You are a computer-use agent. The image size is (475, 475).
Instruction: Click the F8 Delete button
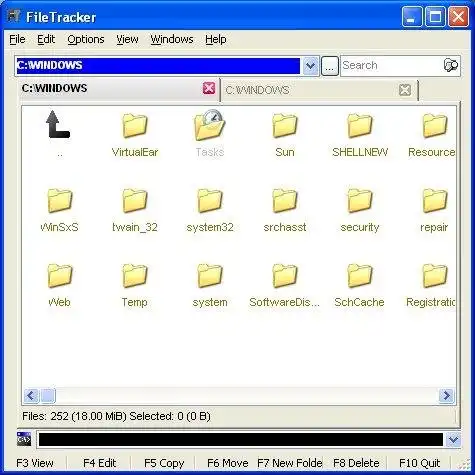coord(356,463)
